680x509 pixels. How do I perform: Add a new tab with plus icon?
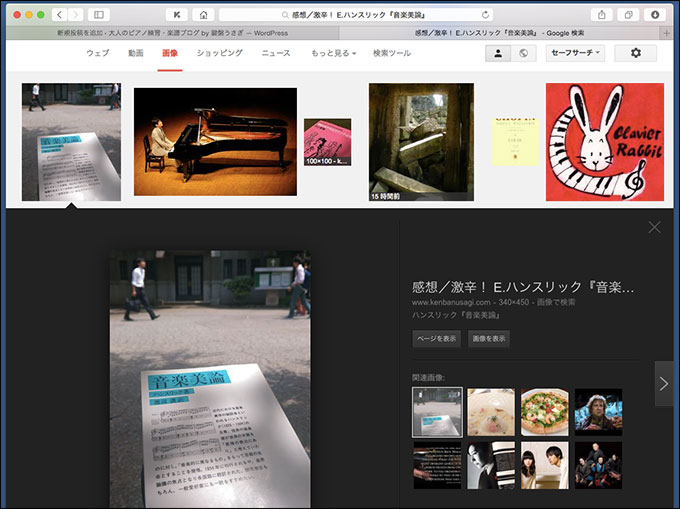[x=667, y=33]
